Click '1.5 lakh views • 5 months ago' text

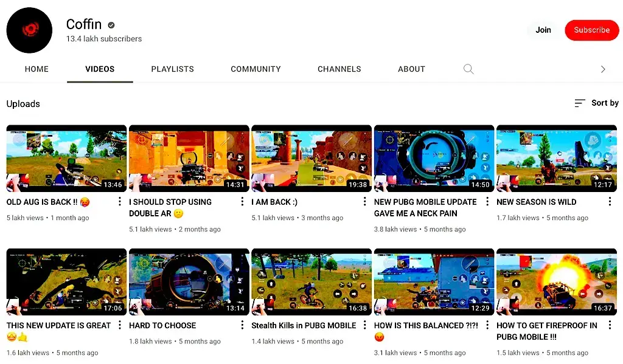click(542, 353)
